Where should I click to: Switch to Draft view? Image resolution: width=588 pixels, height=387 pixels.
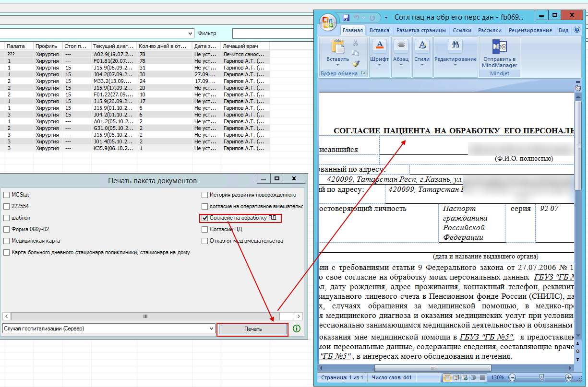482,377
